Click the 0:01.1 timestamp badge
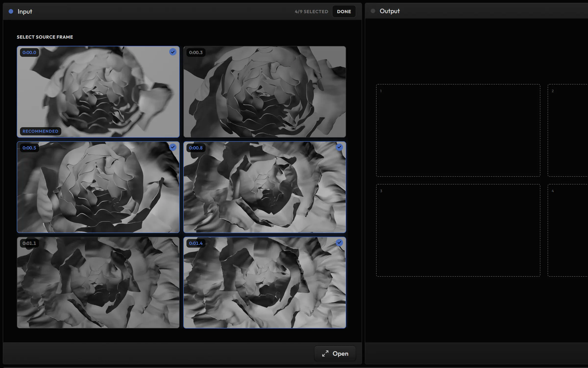 pos(29,243)
